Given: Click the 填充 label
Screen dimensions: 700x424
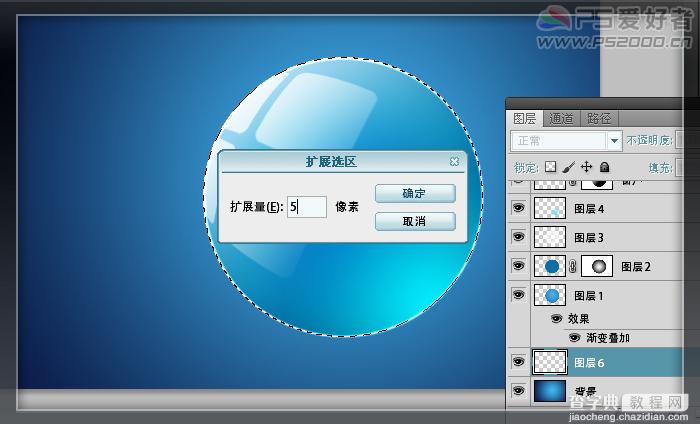Looking at the screenshot, I should pos(660,168).
